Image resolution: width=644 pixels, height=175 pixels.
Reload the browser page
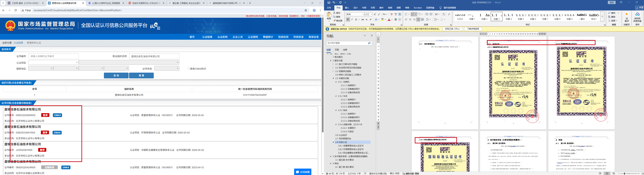coord(16,10)
